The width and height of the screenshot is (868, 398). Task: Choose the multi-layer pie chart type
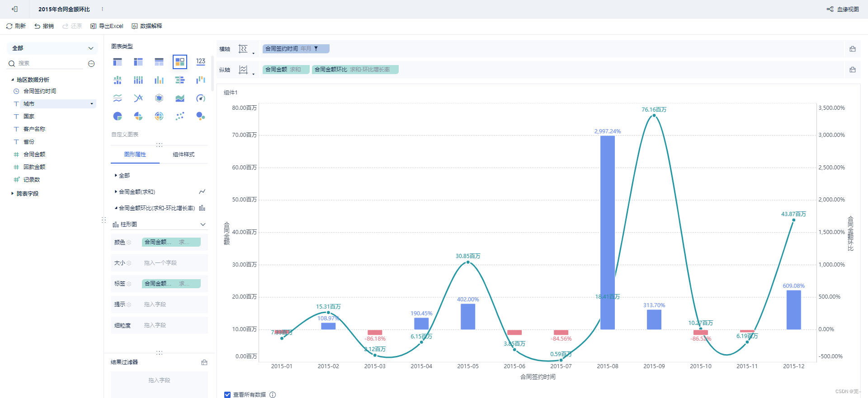159,116
